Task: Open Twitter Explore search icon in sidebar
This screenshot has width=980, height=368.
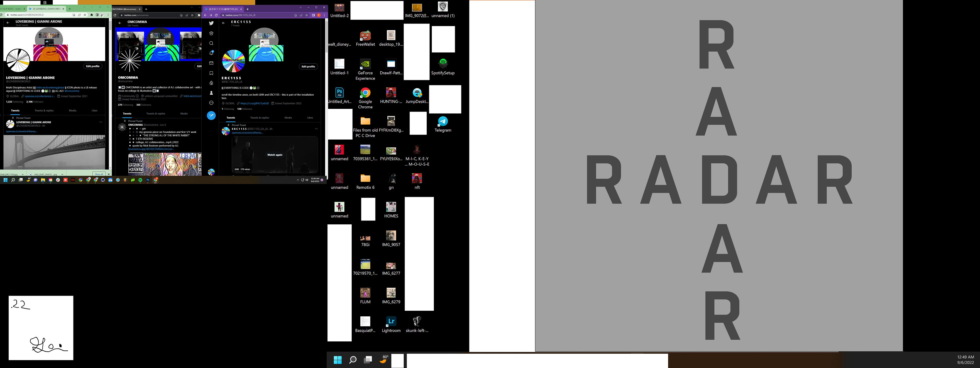Action: [x=211, y=43]
